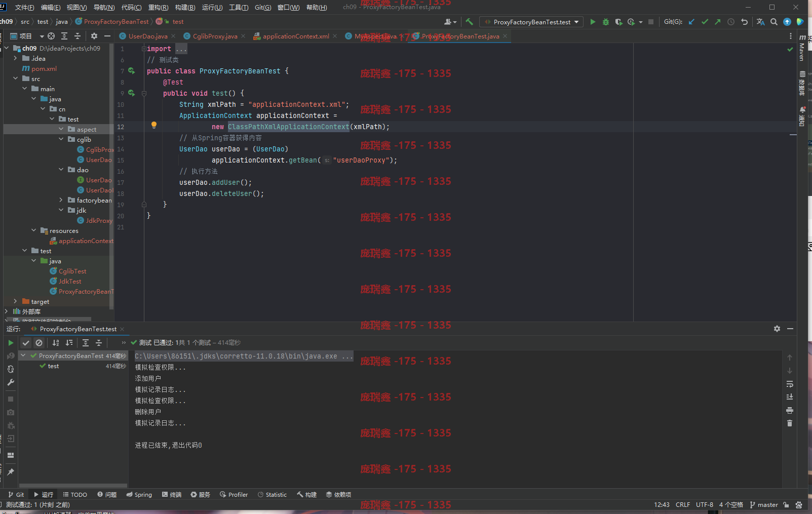Select the CglibTest class in the tree
This screenshot has width=812, height=514.
pos(72,271)
